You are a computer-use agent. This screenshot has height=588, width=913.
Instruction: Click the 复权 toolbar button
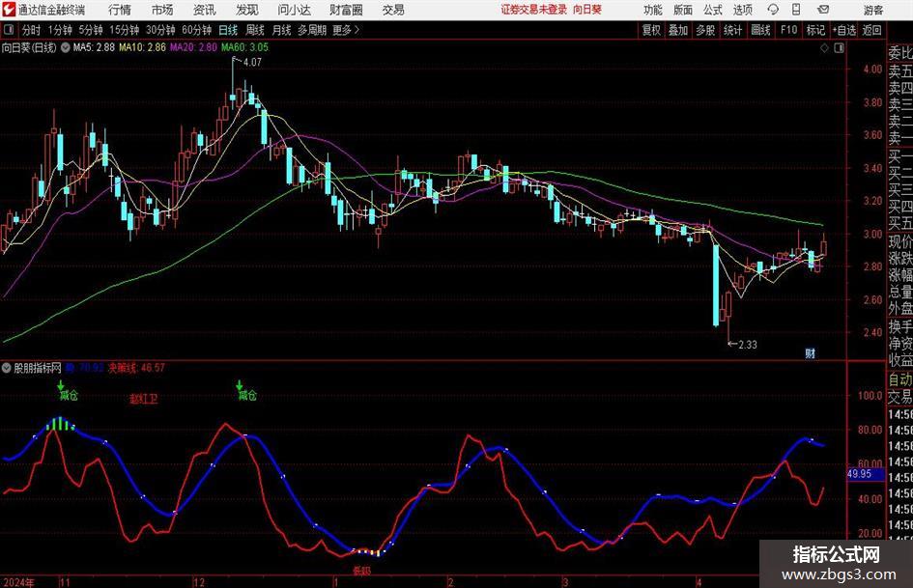pos(651,30)
